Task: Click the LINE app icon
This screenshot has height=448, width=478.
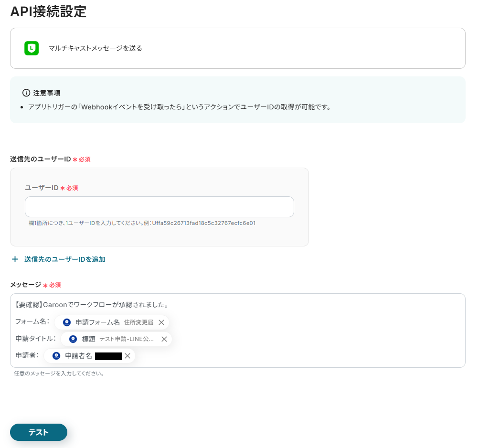Action: [32, 48]
